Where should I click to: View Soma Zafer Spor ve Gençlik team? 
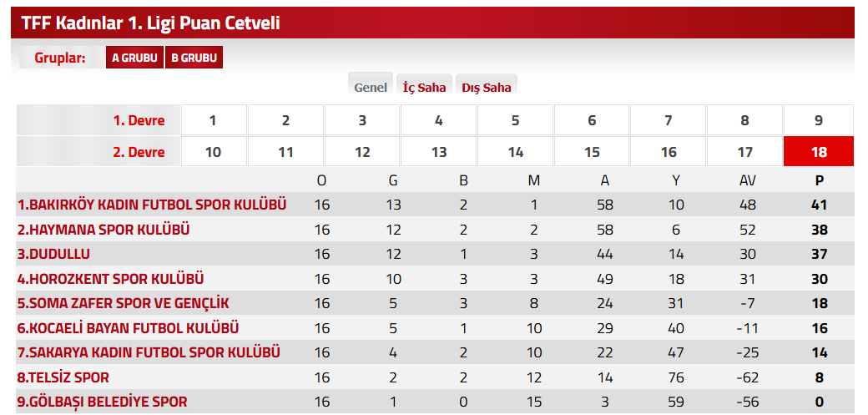click(x=123, y=303)
